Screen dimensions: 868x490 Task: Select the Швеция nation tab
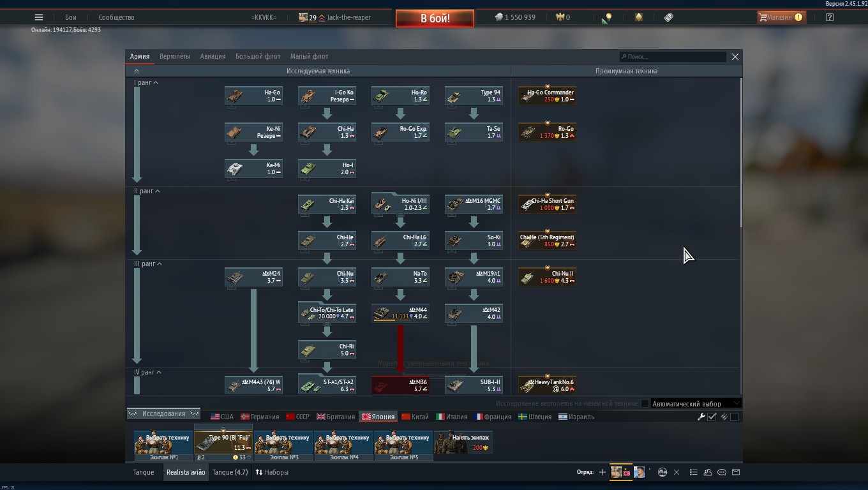pos(535,417)
